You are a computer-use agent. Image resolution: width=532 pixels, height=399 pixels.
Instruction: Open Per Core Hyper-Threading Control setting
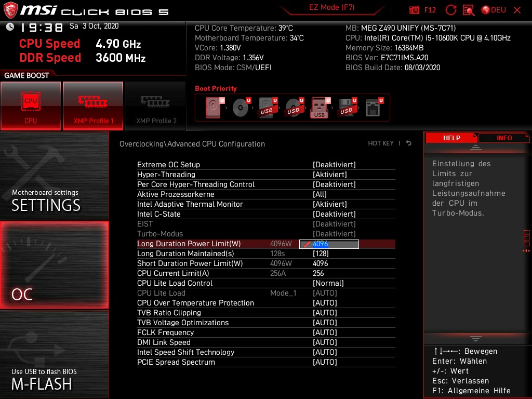[266, 184]
